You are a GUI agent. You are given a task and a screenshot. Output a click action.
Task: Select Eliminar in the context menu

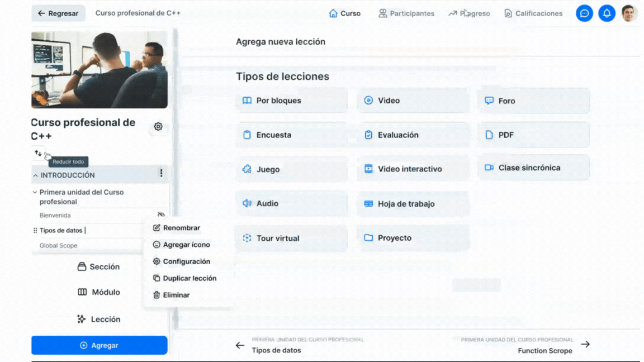click(x=171, y=295)
